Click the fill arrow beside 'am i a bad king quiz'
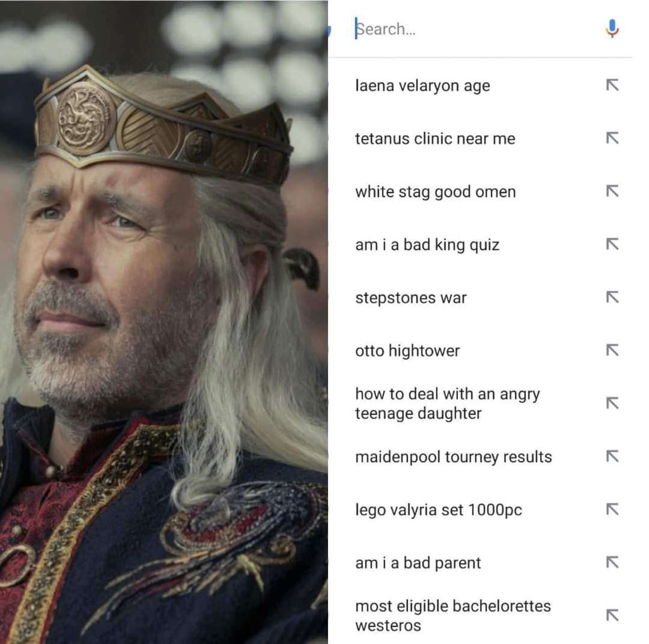This screenshot has width=649, height=644. 612,244
